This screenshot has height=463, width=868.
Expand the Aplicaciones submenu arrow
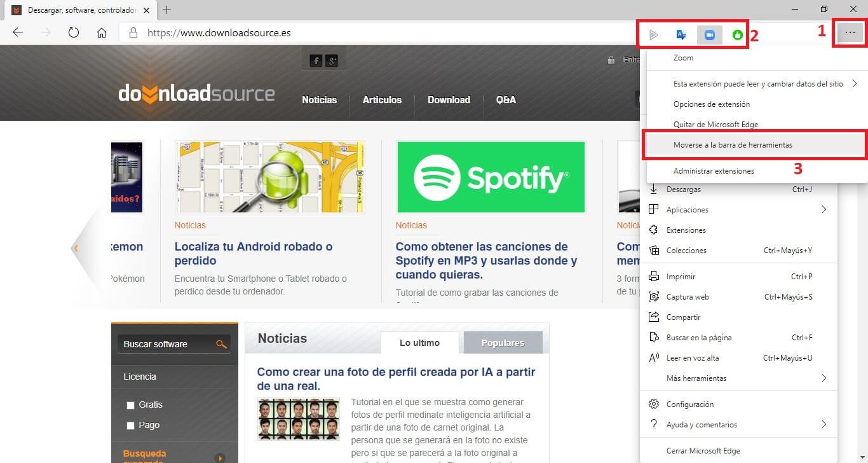click(x=824, y=209)
